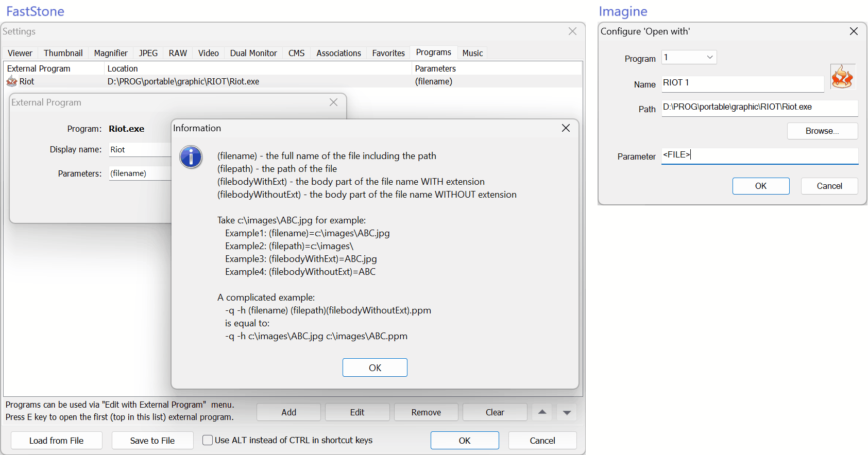Select the Riot program name in list

pyautogui.click(x=27, y=81)
